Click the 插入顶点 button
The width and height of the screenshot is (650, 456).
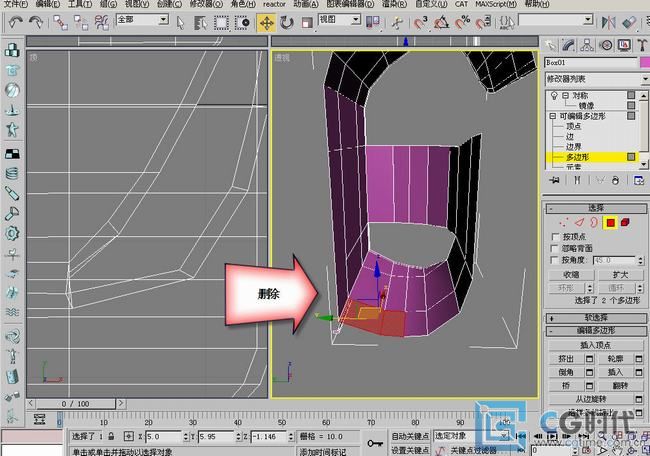coord(595,345)
